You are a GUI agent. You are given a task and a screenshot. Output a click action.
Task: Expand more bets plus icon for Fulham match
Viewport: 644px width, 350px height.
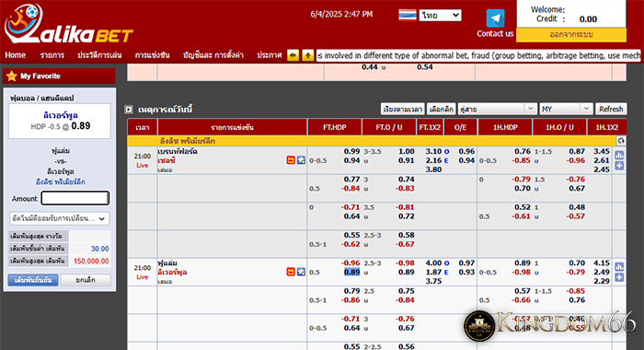click(x=619, y=277)
